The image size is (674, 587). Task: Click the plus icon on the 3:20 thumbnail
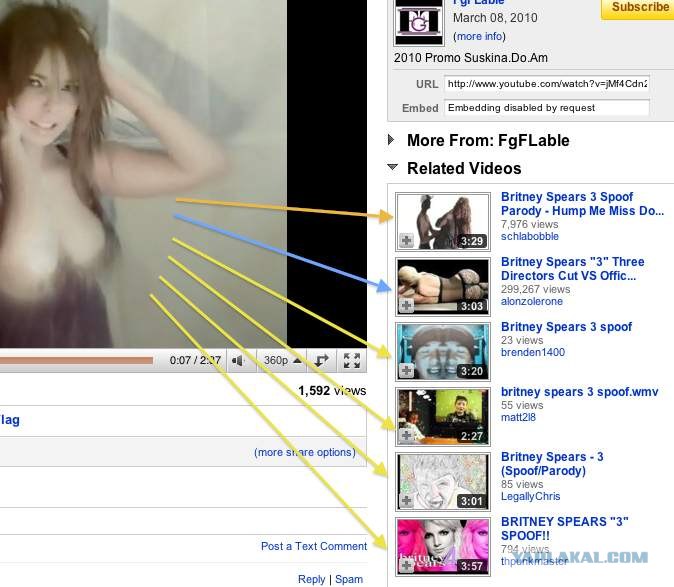[x=407, y=371]
